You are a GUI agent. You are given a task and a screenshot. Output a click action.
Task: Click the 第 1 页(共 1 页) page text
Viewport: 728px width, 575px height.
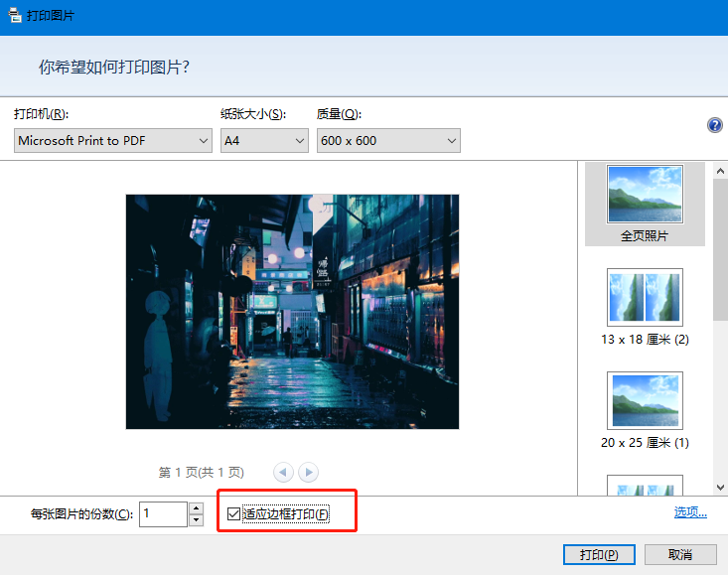coord(201,473)
